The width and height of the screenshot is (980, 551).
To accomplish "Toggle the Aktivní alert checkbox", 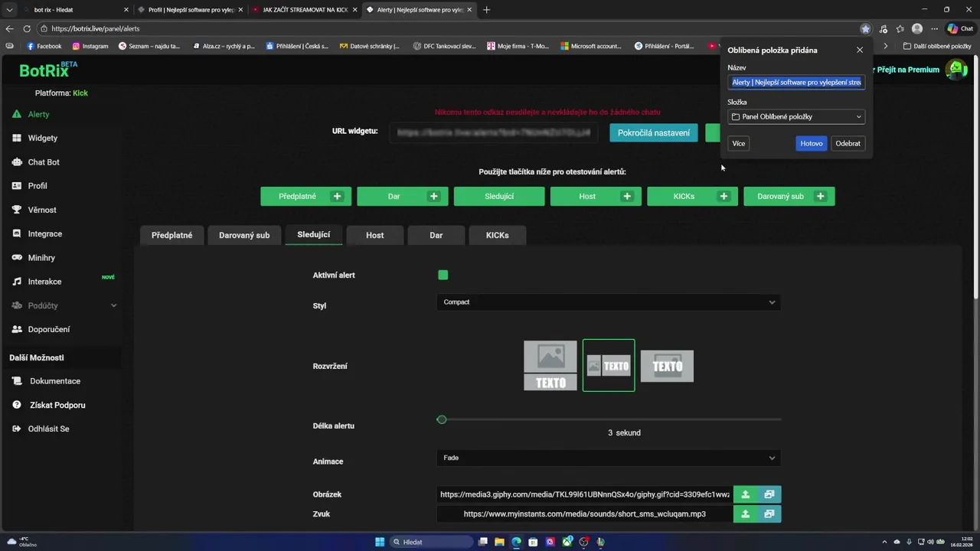I will [x=443, y=275].
